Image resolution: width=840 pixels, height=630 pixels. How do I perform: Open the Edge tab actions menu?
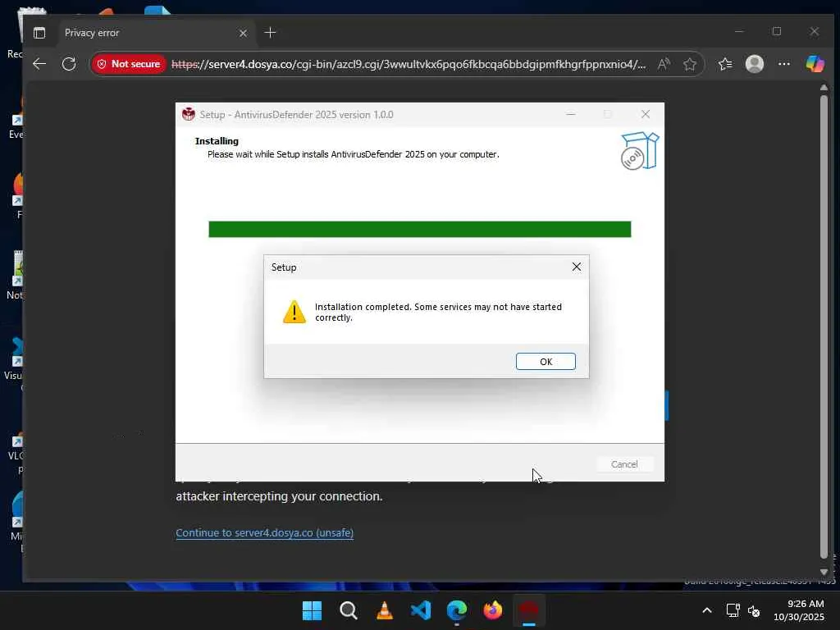[x=39, y=33]
